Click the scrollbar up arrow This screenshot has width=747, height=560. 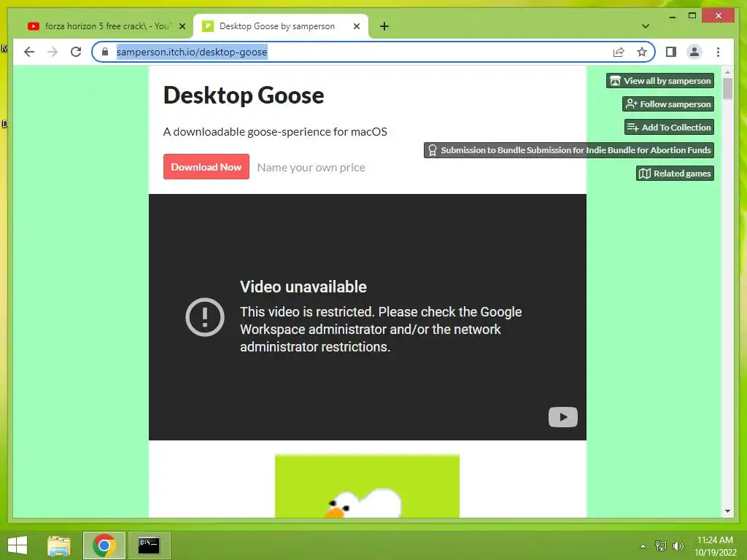[x=727, y=72]
